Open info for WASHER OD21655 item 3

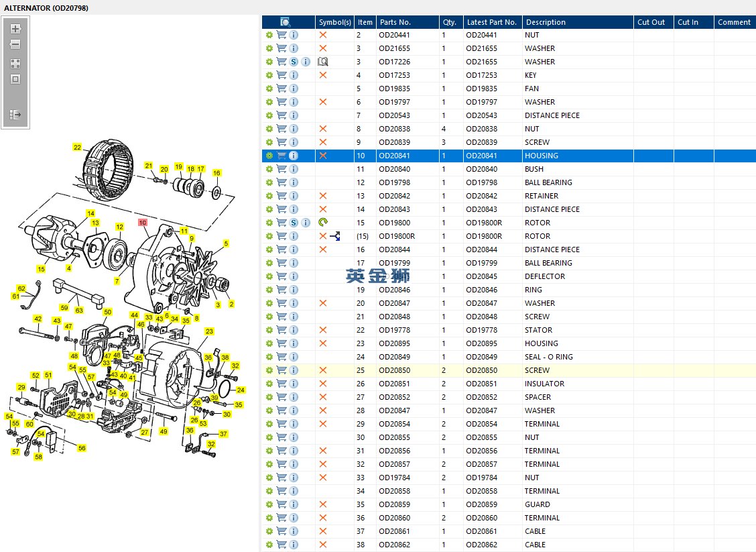(x=294, y=48)
